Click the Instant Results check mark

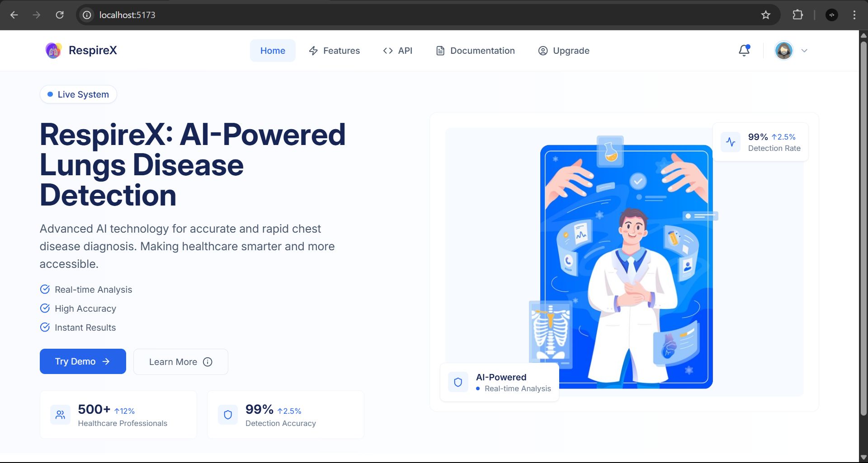(x=45, y=327)
